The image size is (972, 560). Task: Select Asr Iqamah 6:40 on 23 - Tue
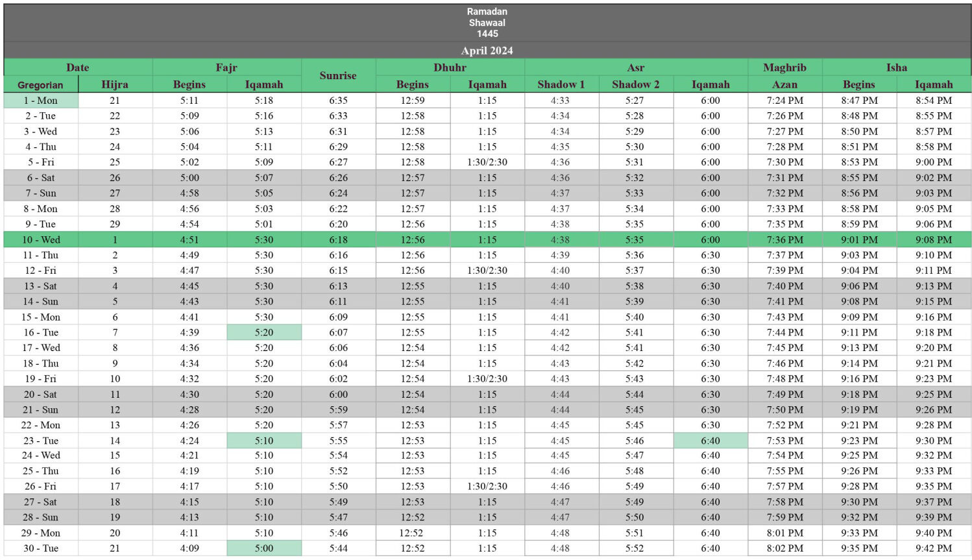click(x=711, y=441)
